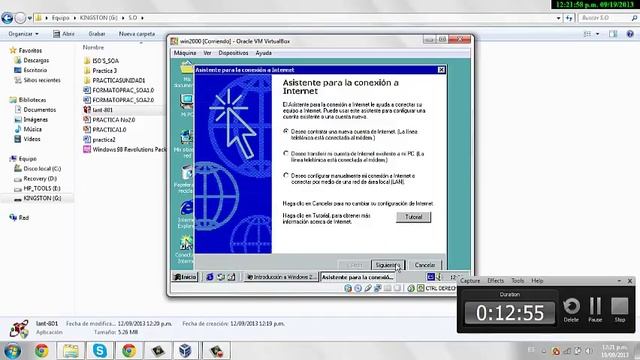Screen dimensions: 640x360
Task: Switch to Asistente para la conexió taskbar item
Action: (x=358, y=277)
